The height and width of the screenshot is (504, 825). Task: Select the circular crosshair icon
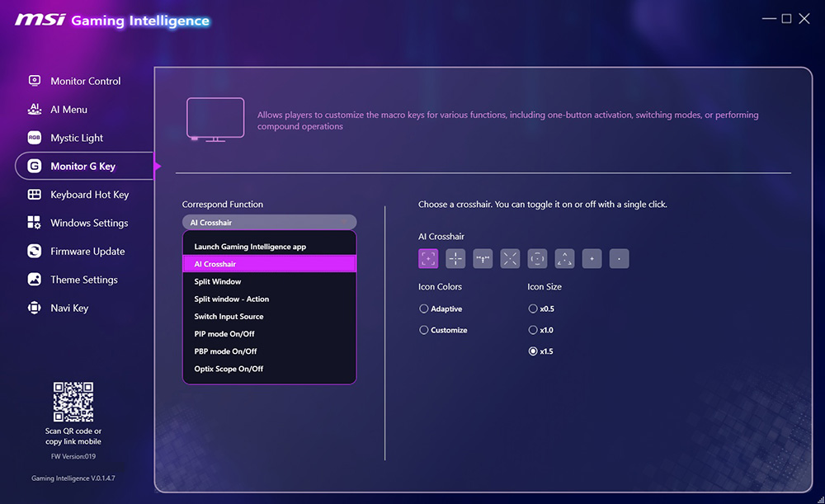pos(537,258)
